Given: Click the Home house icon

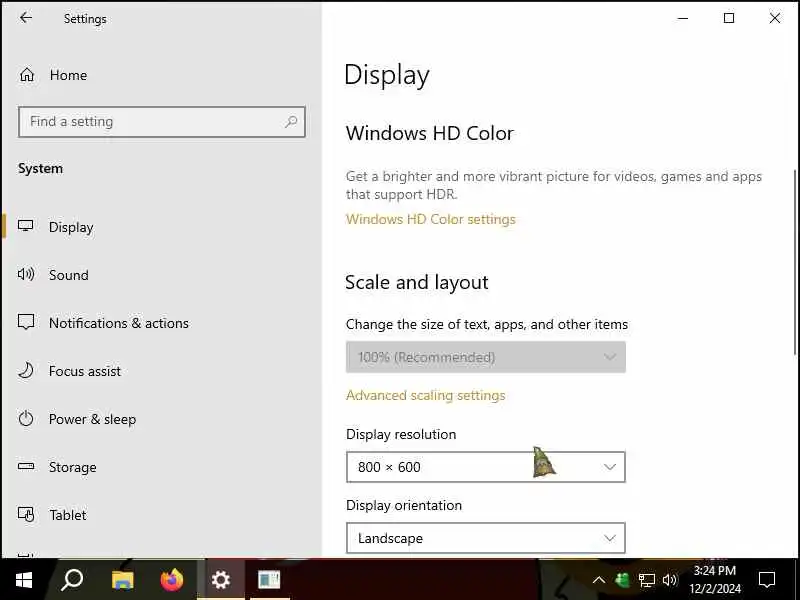Looking at the screenshot, I should pyautogui.click(x=27, y=75).
